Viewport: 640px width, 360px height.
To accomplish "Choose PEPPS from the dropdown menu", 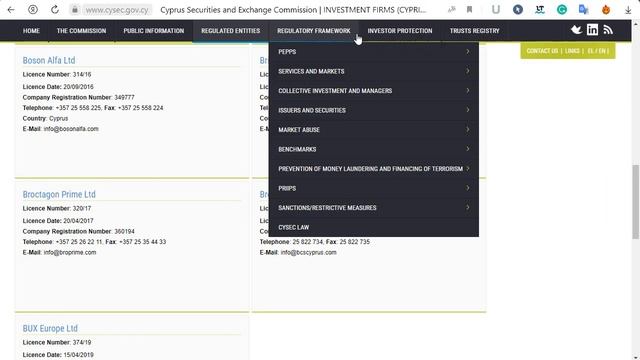I will click(287, 51).
